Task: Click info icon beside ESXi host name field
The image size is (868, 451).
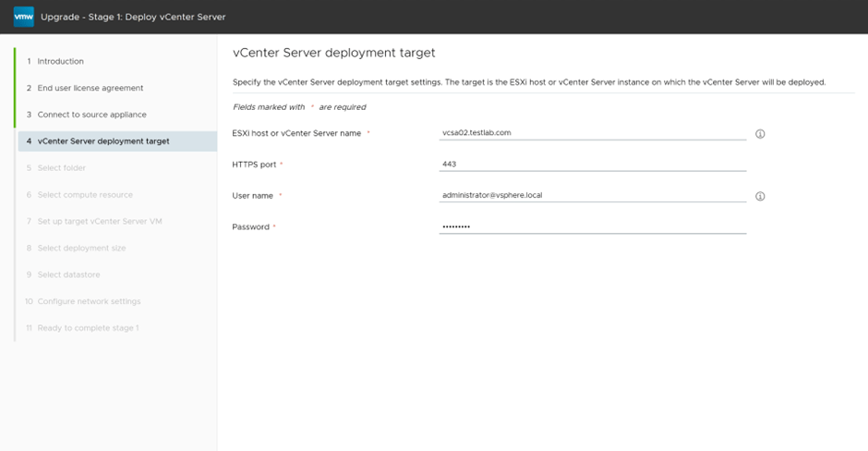Action: pyautogui.click(x=760, y=134)
